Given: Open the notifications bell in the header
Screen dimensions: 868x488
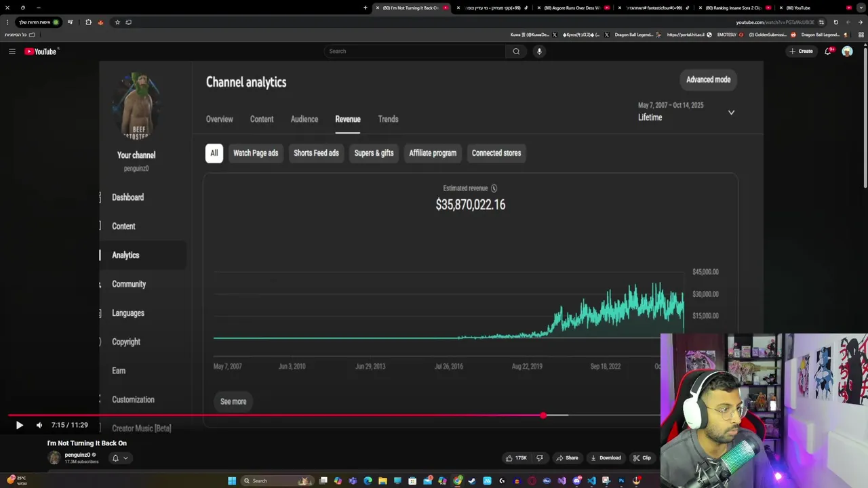Looking at the screenshot, I should pyautogui.click(x=828, y=52).
